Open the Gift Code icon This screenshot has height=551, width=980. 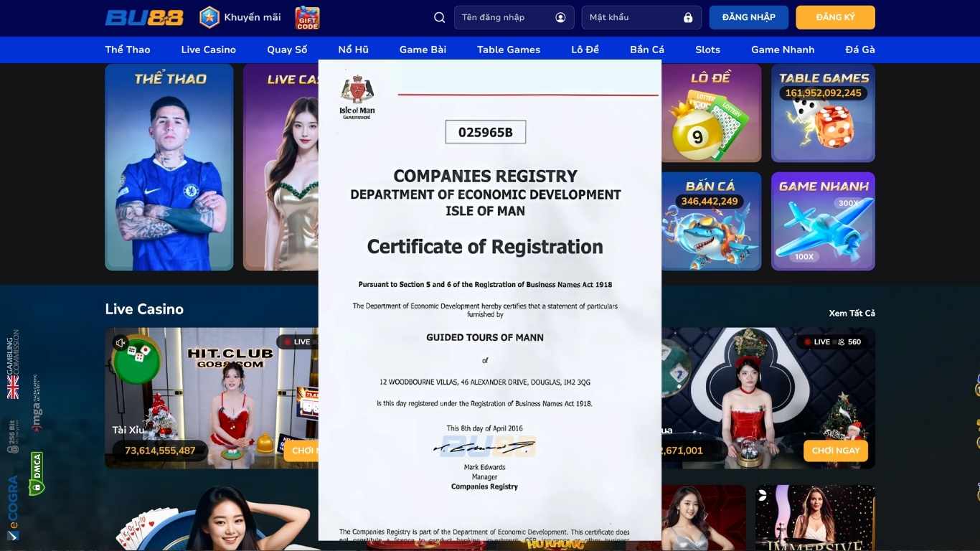click(x=307, y=17)
